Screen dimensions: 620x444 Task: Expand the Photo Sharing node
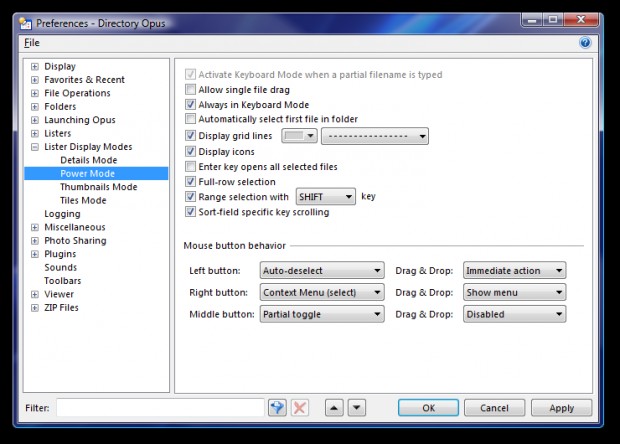[x=35, y=241]
